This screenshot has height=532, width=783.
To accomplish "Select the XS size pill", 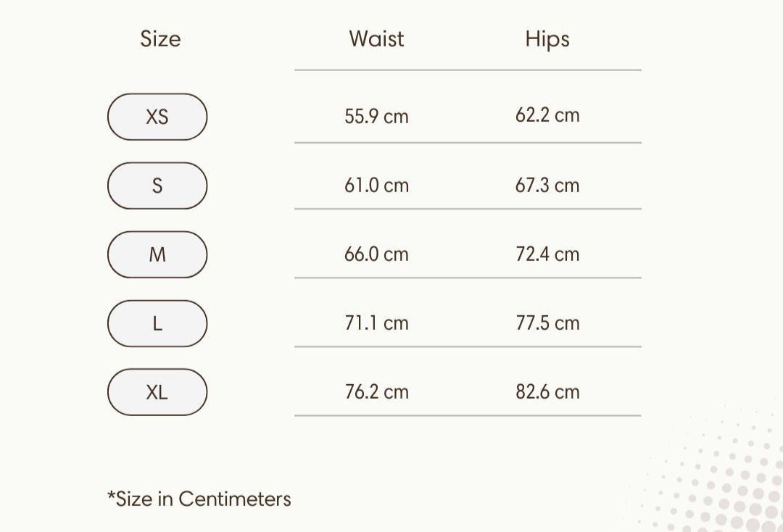I will click(157, 117).
